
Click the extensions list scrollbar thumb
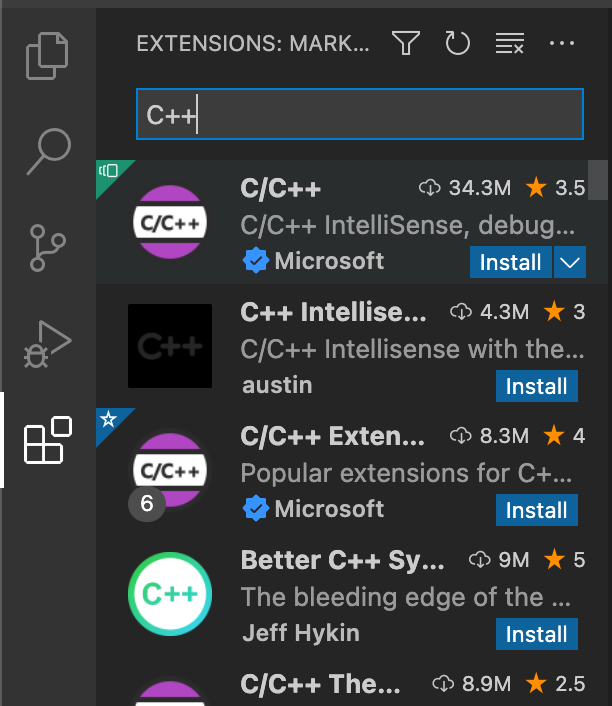tap(598, 180)
